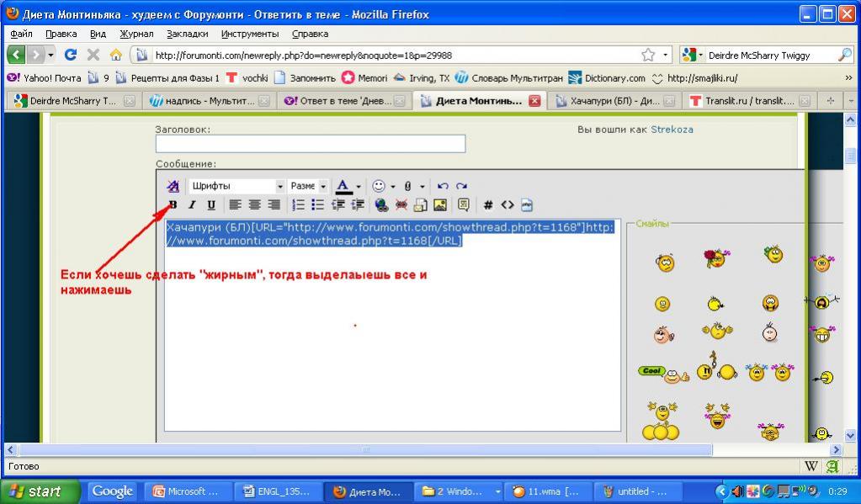The height and width of the screenshot is (504, 861).
Task: Open the Словарь Мультитран bookmark
Action: click(x=509, y=78)
